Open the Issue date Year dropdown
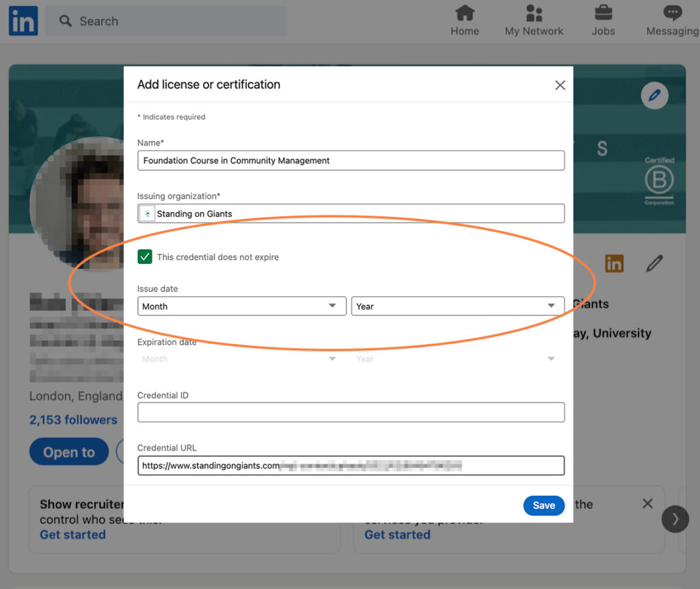This screenshot has width=700, height=589. (x=457, y=306)
